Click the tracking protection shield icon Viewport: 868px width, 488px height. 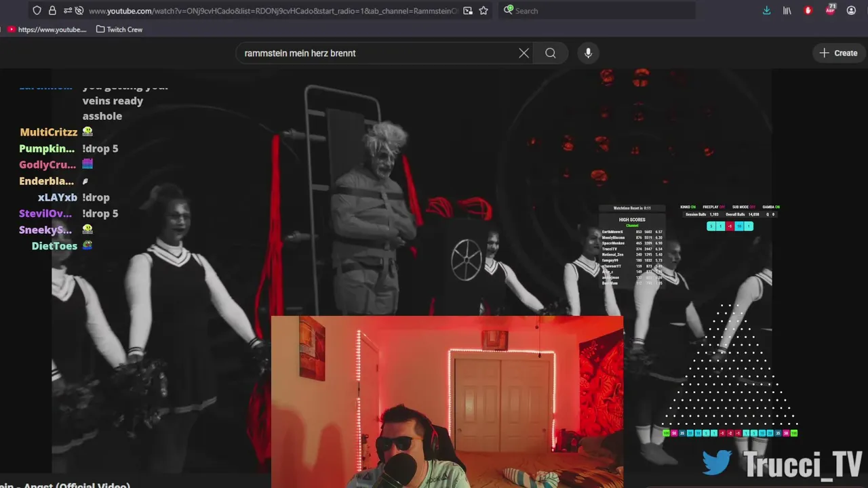37,11
